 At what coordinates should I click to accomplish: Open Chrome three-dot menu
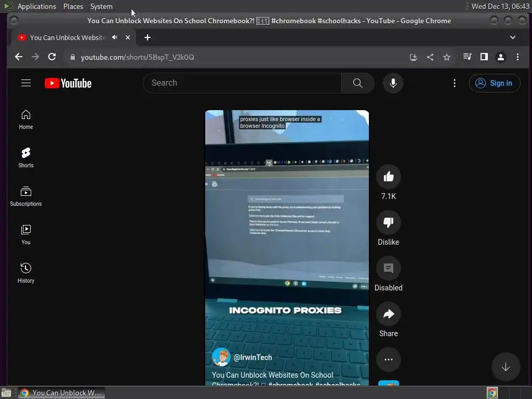(517, 57)
